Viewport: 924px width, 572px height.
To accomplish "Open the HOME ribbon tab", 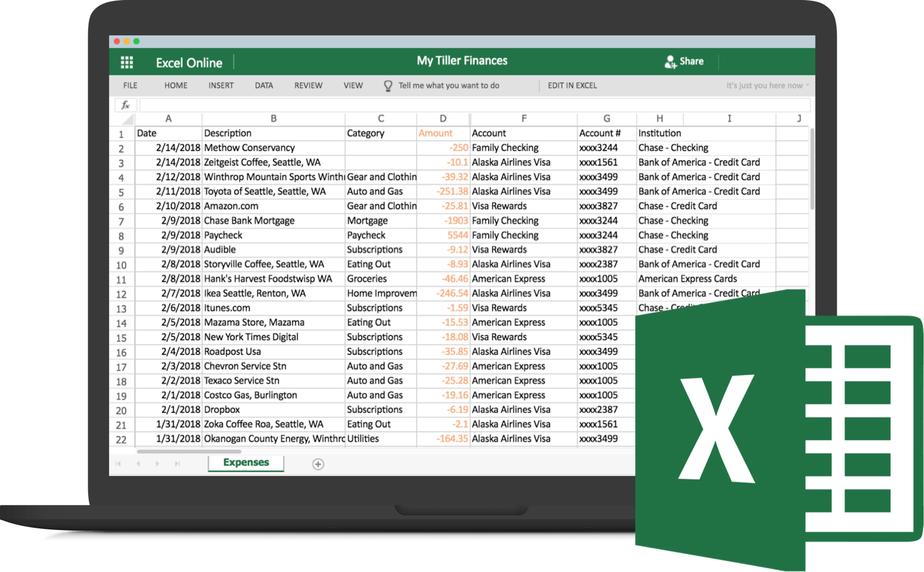I will (175, 86).
